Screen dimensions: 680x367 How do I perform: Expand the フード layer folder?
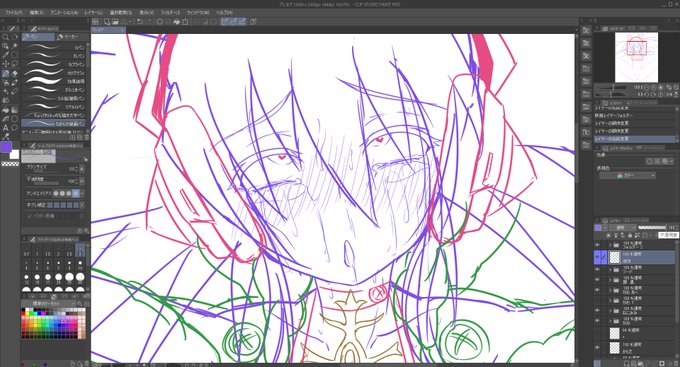611,269
